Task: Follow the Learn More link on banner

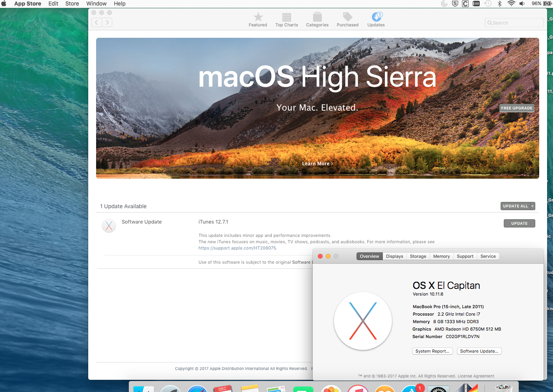Action: click(x=317, y=164)
